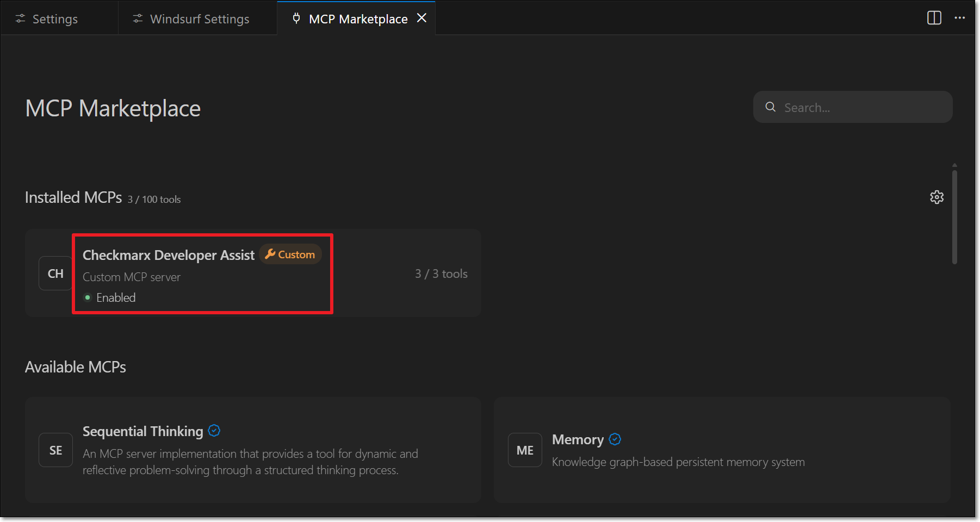Close the MCP Marketplace tab
The height and width of the screenshot is (522, 980).
421,18
